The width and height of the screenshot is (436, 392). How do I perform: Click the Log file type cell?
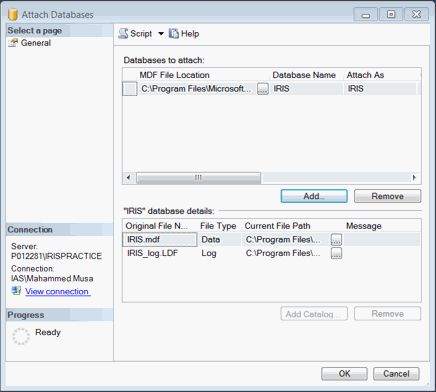[219, 253]
